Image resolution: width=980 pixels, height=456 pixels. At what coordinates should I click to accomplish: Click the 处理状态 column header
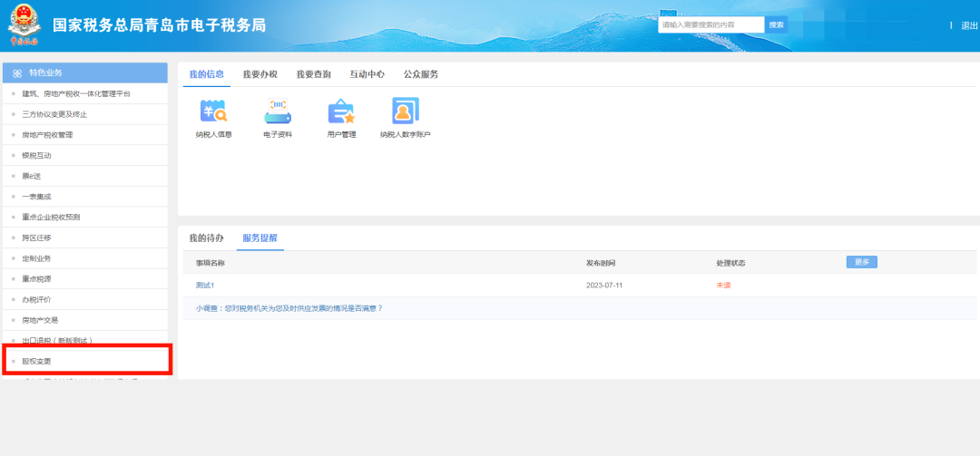730,263
